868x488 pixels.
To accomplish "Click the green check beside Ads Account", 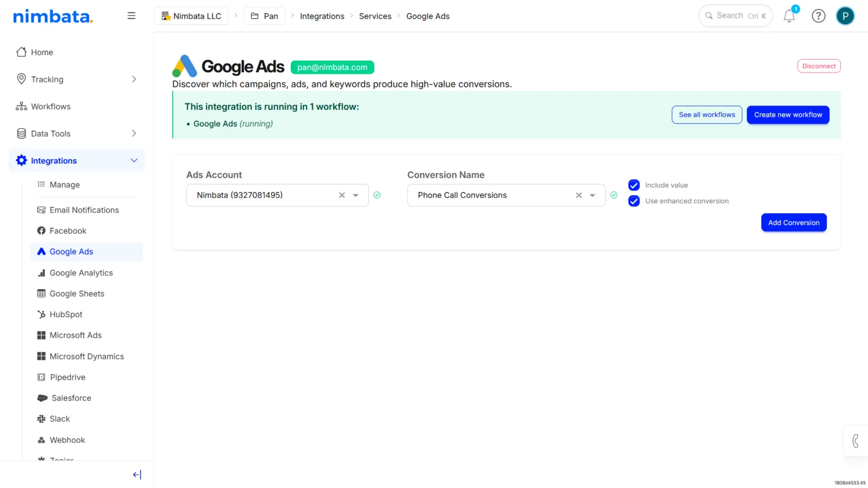I will tap(377, 195).
